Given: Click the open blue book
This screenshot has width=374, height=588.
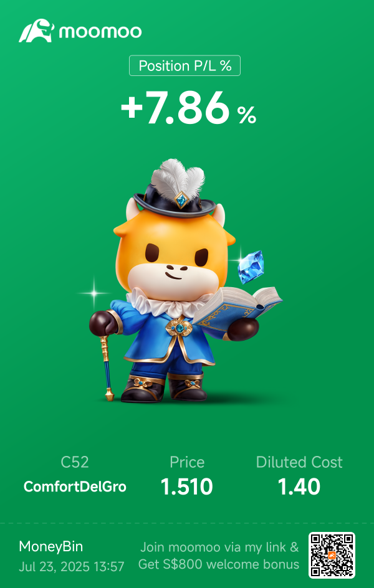Looking at the screenshot, I should click(237, 306).
